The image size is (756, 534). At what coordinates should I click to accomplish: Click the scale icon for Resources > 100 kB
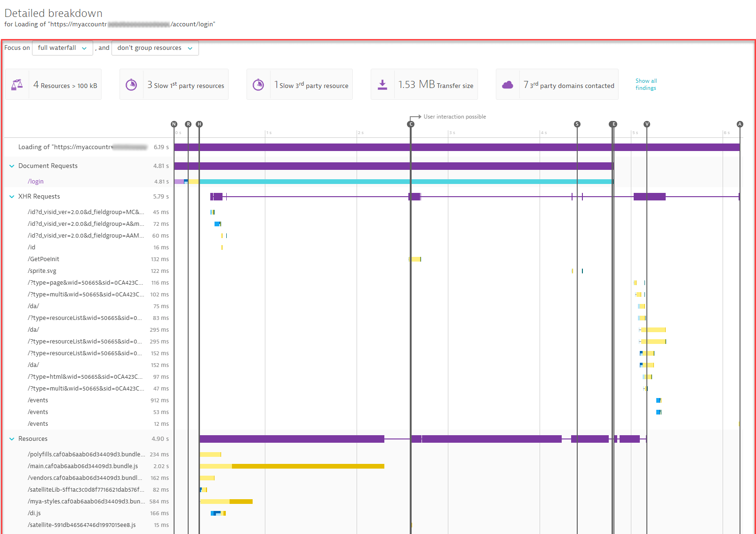click(x=17, y=85)
